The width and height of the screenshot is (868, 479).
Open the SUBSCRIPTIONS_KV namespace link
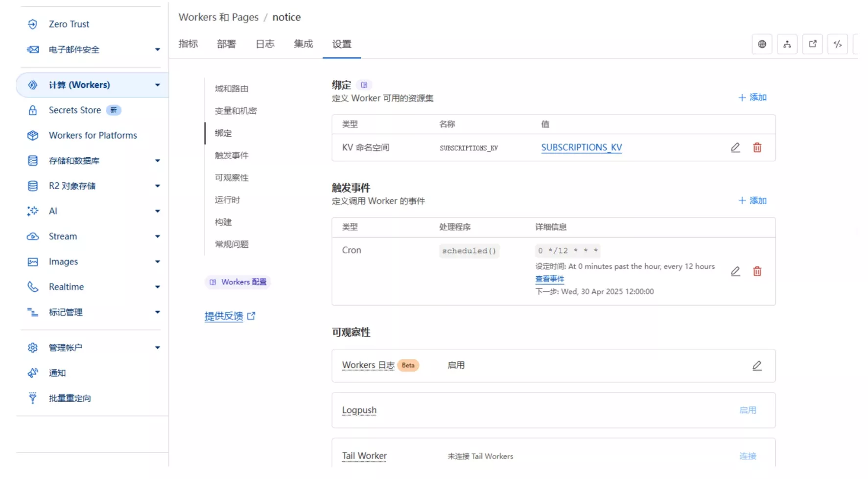point(581,147)
